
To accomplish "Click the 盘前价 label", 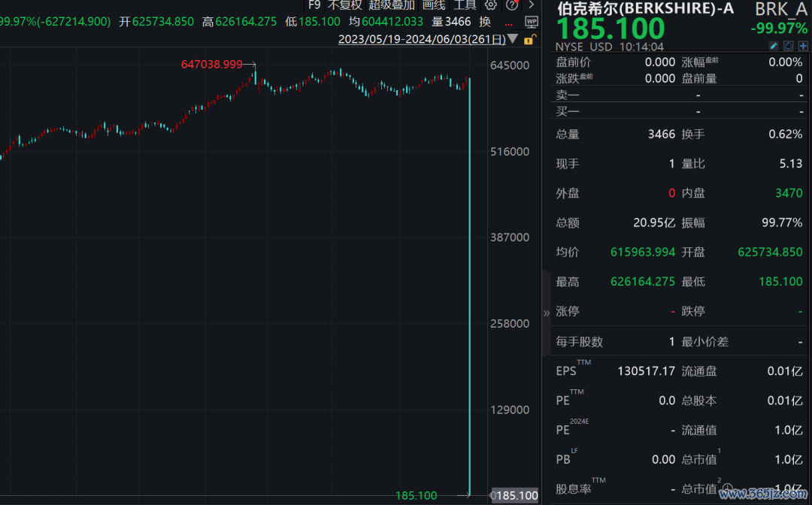I will [x=573, y=62].
